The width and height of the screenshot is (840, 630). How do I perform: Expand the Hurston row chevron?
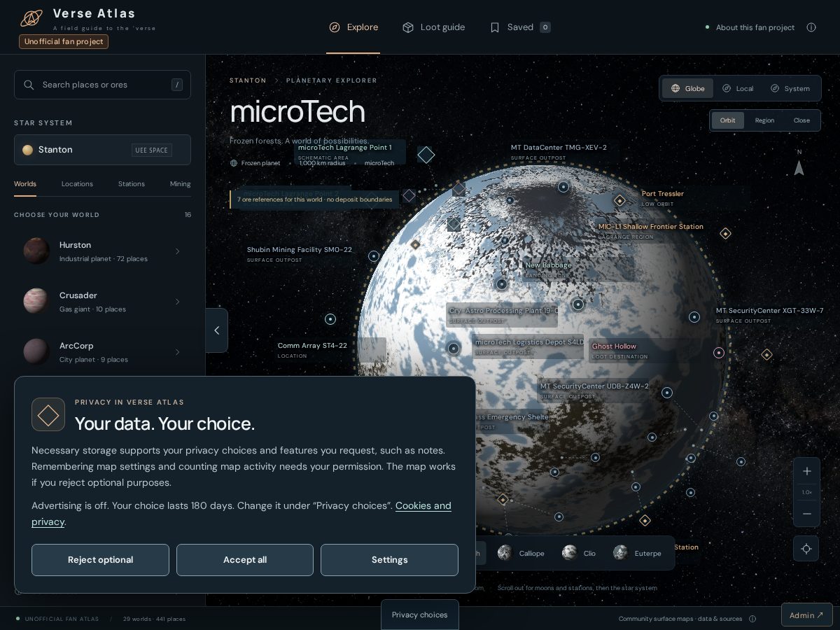177,251
